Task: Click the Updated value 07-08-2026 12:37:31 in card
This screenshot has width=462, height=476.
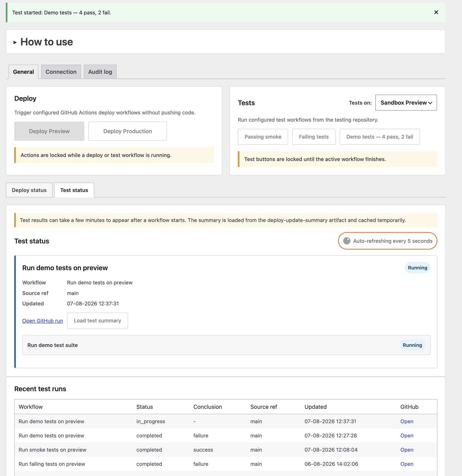Action: tap(93, 304)
